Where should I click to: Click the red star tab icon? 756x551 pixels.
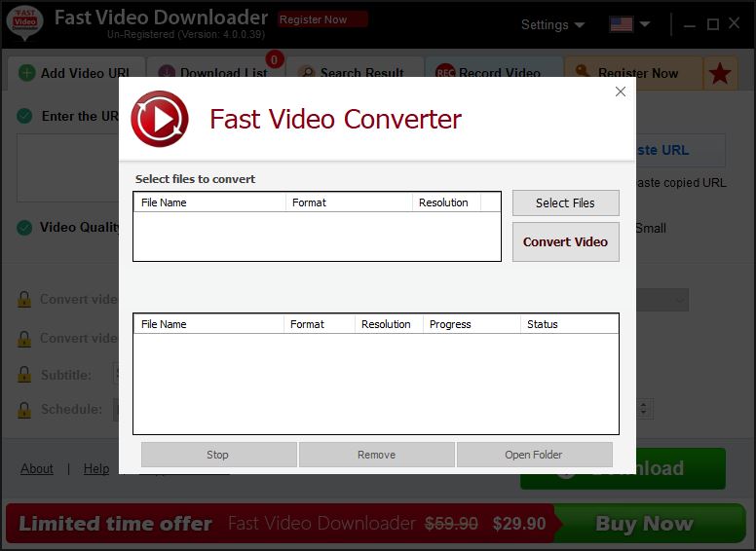click(x=720, y=74)
